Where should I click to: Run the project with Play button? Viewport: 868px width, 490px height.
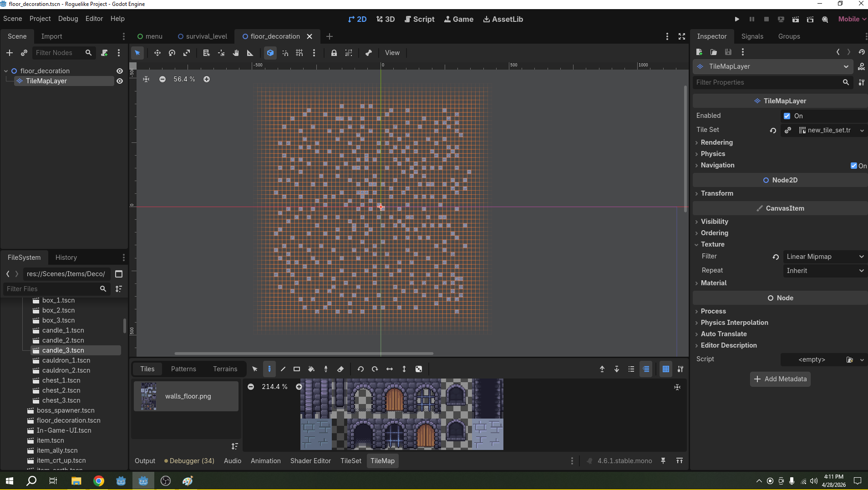737,19
